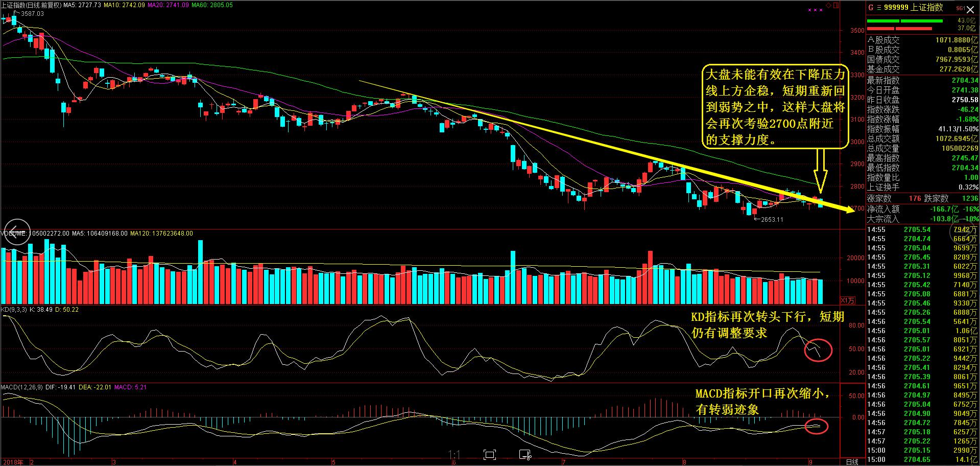Click the 最低指数 2704.34 row

(923, 168)
